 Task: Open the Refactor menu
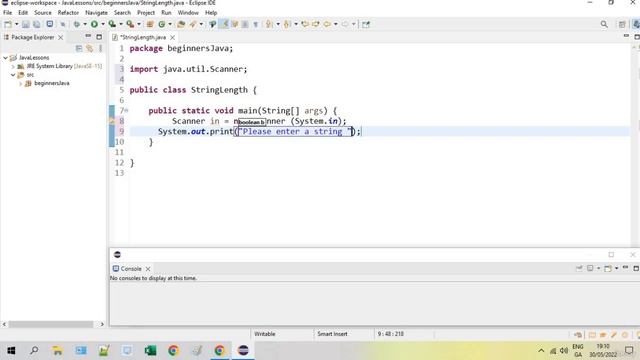[x=68, y=13]
